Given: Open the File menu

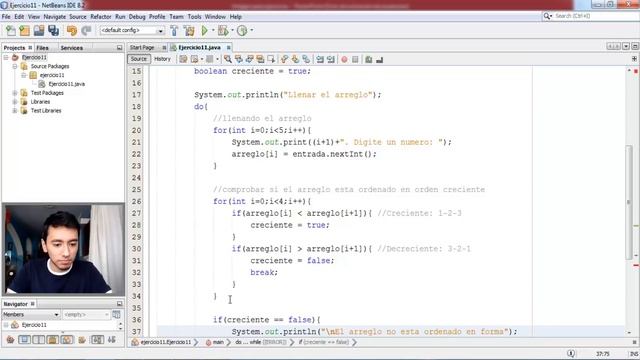Looking at the screenshot, I should click(x=6, y=17).
